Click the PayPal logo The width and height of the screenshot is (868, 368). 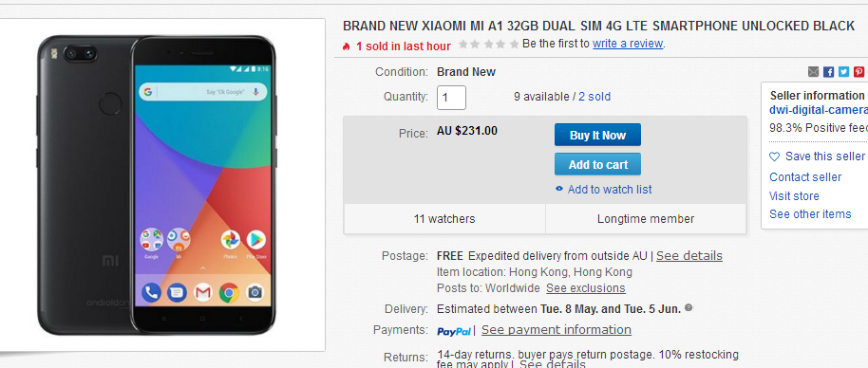click(x=454, y=331)
